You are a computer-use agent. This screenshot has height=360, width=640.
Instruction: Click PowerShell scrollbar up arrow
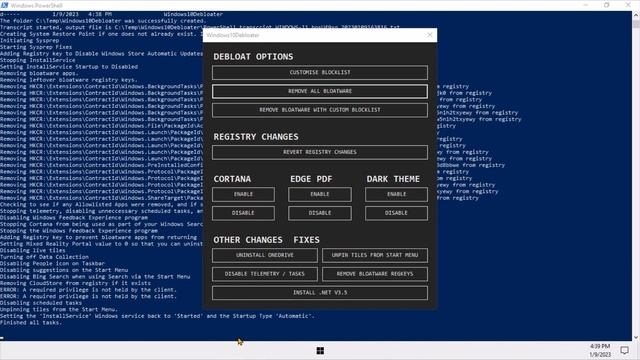[636, 15]
